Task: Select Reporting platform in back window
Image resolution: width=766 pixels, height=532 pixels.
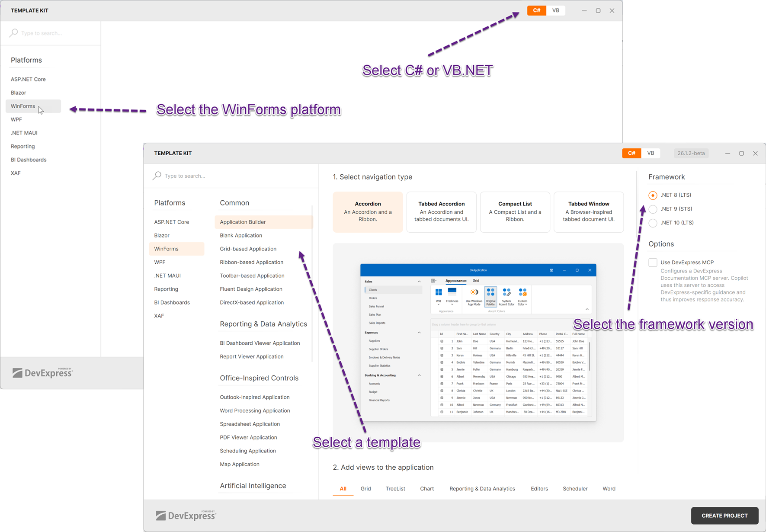Action: tap(23, 146)
